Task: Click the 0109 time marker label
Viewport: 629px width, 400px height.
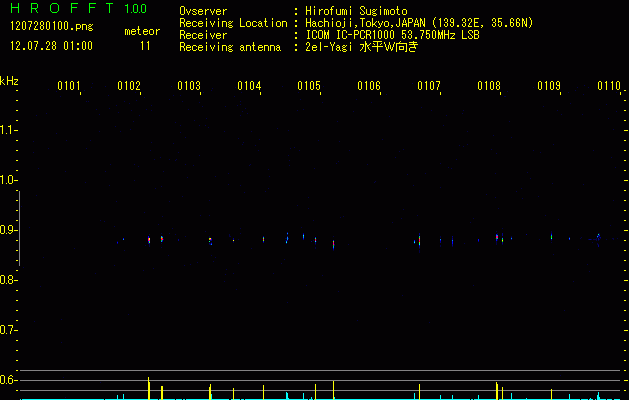Action: coord(549,86)
